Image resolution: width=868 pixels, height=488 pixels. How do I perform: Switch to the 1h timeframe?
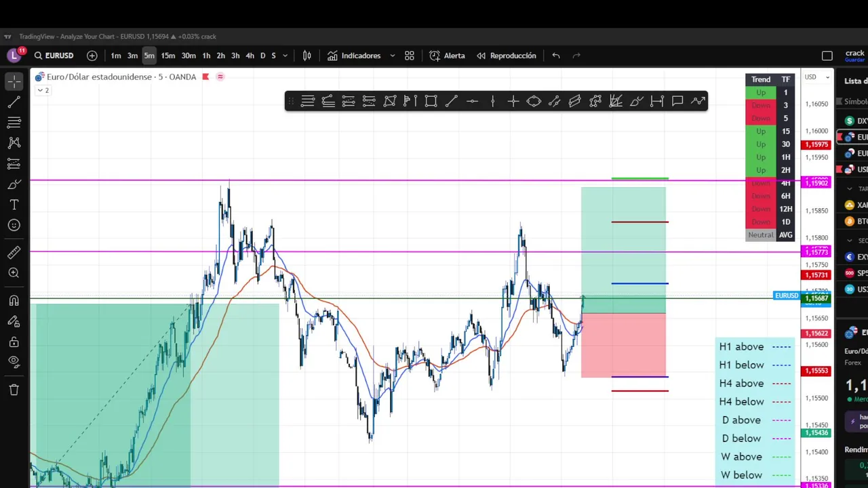[206, 56]
